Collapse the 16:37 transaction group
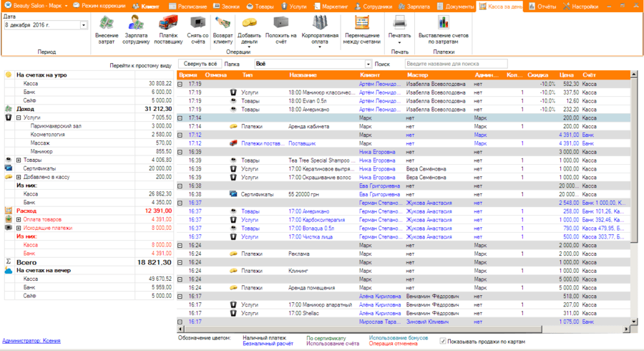This screenshot has width=644, height=351. (x=180, y=203)
